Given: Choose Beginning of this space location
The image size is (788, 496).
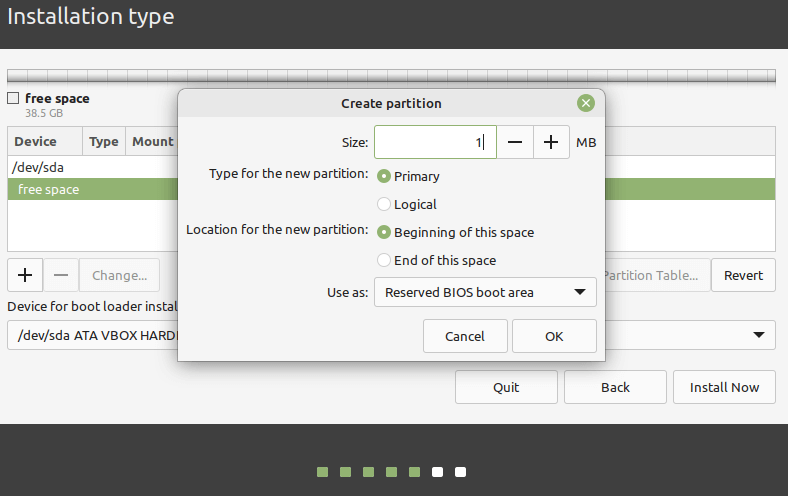Looking at the screenshot, I should tap(384, 232).
